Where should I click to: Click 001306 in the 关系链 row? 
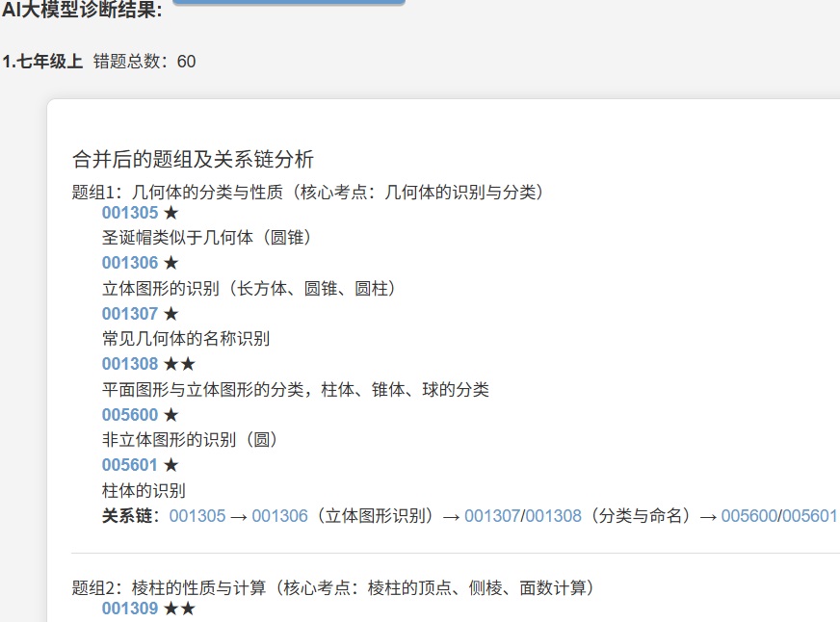(279, 516)
